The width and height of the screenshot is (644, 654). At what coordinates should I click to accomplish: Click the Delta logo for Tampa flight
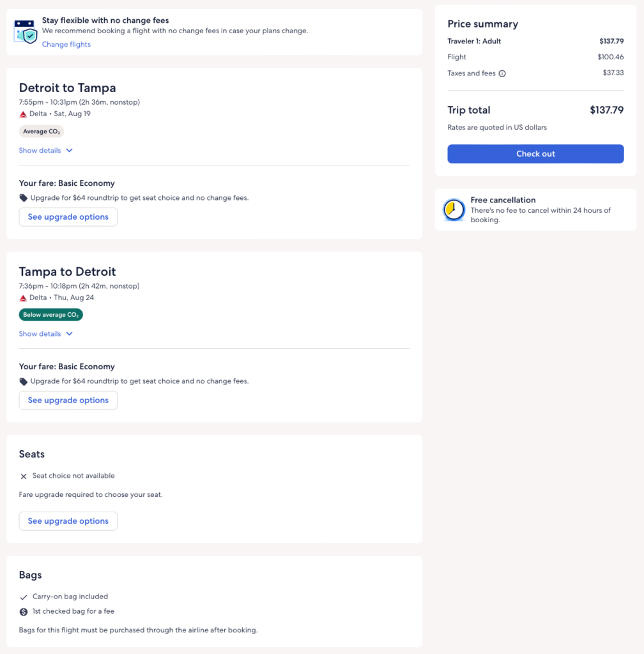click(x=24, y=298)
